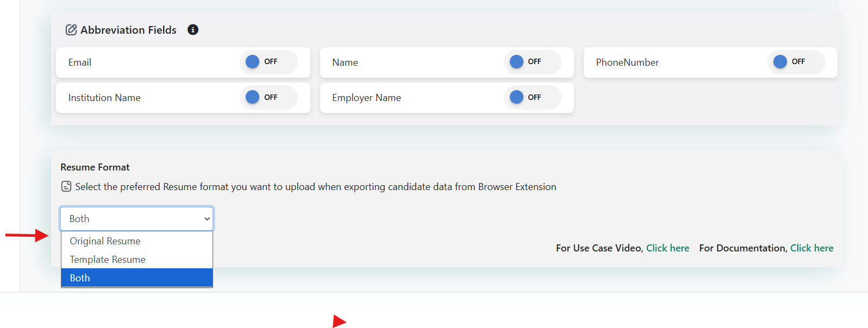Click the dropdown chevron arrow of Resume Format
Viewport: 868px width, 328px height.
207,219
